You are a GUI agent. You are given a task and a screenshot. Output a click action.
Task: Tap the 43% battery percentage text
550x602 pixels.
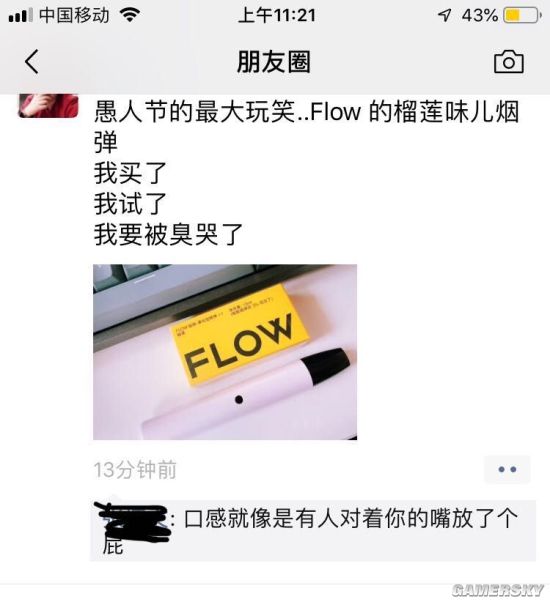pos(480,15)
